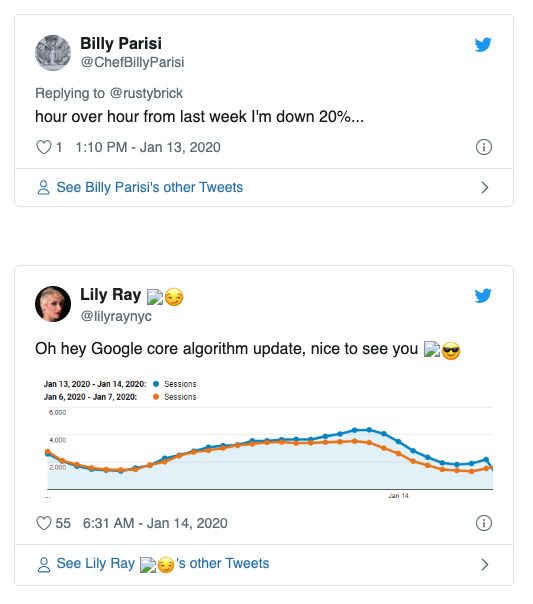Image resolution: width=533 pixels, height=604 pixels.
Task: Click blue Sessions legend dot in chart
Action: 156,384
